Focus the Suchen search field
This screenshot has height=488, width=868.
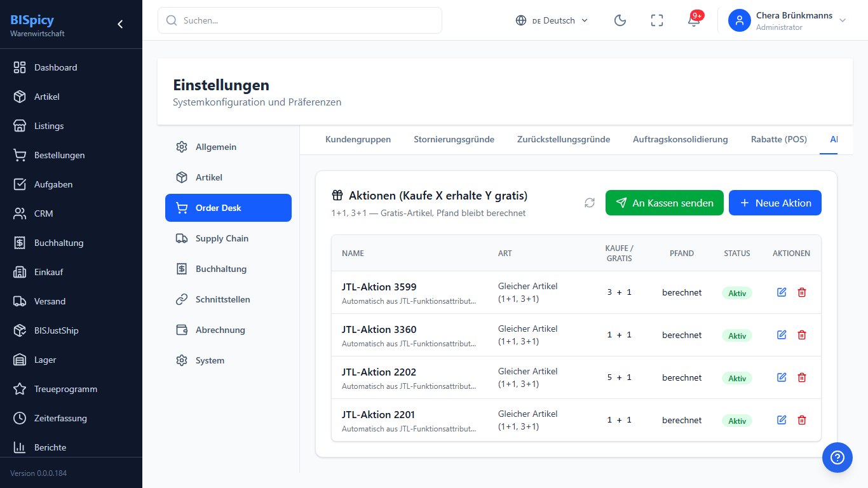pyautogui.click(x=300, y=20)
